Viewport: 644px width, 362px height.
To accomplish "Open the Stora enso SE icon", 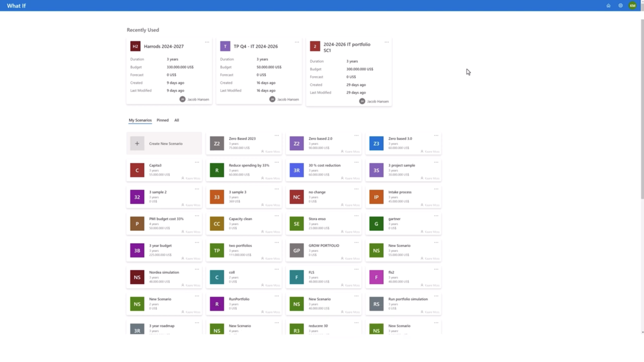I will point(297,224).
